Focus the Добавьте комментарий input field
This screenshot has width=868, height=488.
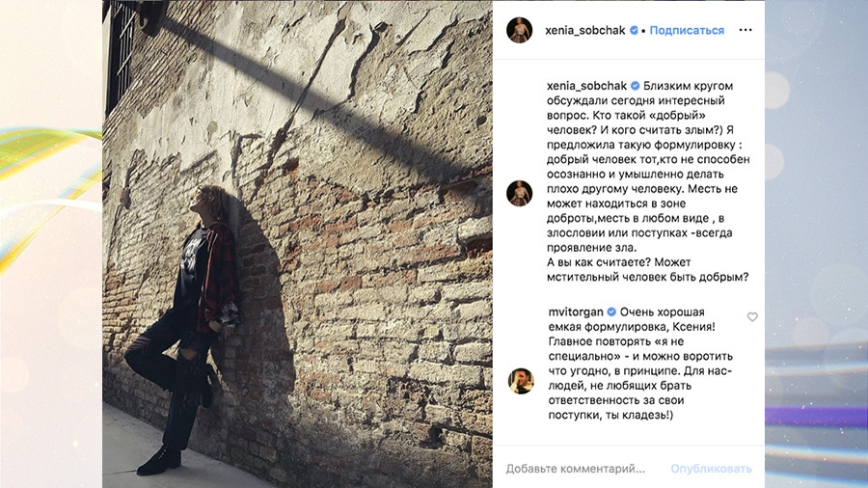pos(576,469)
